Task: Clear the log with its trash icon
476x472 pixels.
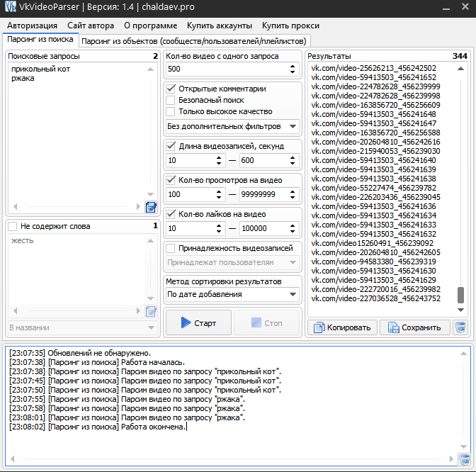Action: [x=464, y=459]
